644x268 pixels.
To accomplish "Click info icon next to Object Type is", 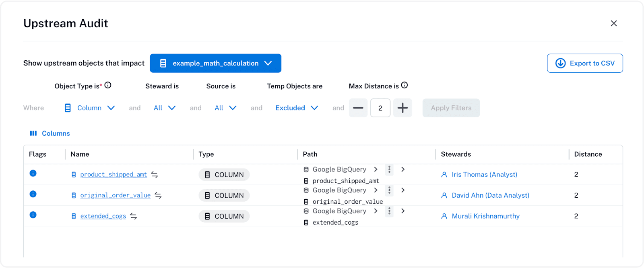I will (108, 85).
